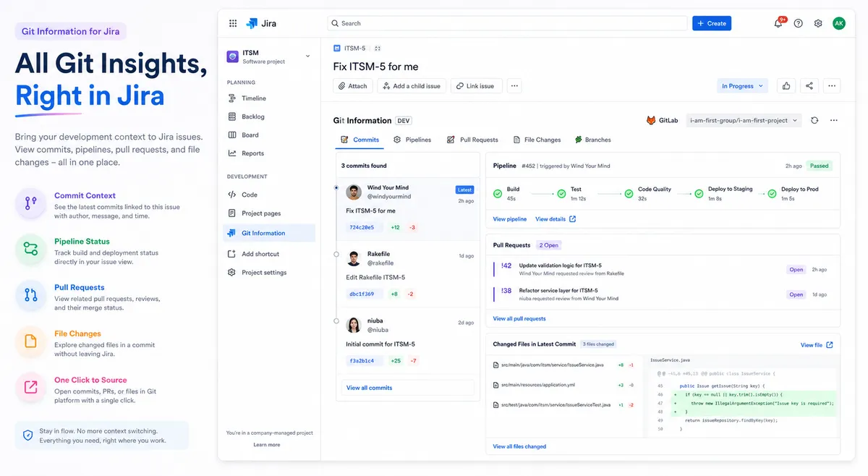Open Timeline in the sidebar
Image resolution: width=868 pixels, height=476 pixels.
tap(269, 98)
